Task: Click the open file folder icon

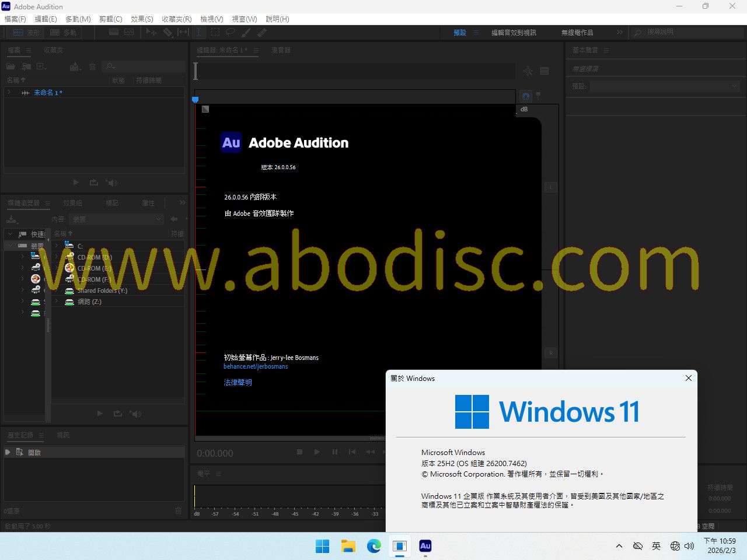Action: point(11,66)
